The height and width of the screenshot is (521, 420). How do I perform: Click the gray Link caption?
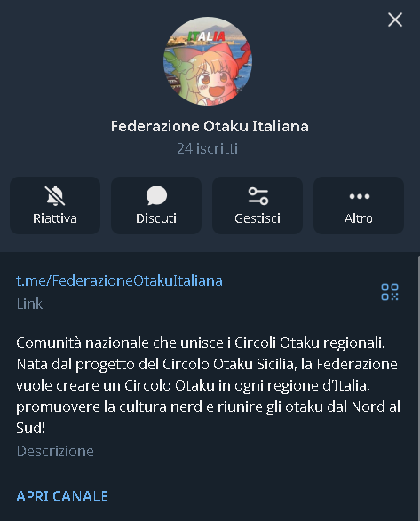(x=29, y=304)
